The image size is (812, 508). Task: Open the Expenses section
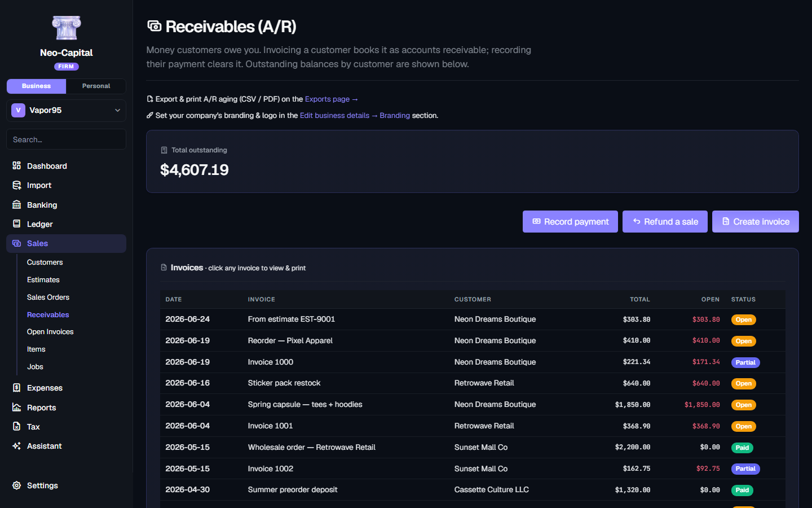pyautogui.click(x=66, y=388)
